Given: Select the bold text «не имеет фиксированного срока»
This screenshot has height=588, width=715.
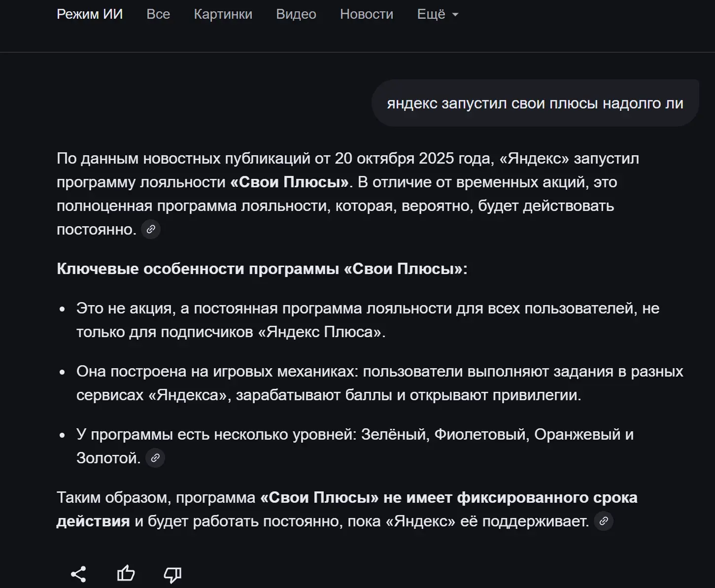Looking at the screenshot, I should (x=510, y=497).
